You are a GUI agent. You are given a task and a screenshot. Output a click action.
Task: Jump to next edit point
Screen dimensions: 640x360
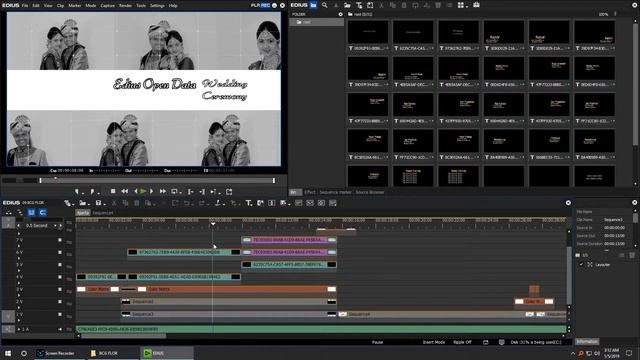[202, 191]
